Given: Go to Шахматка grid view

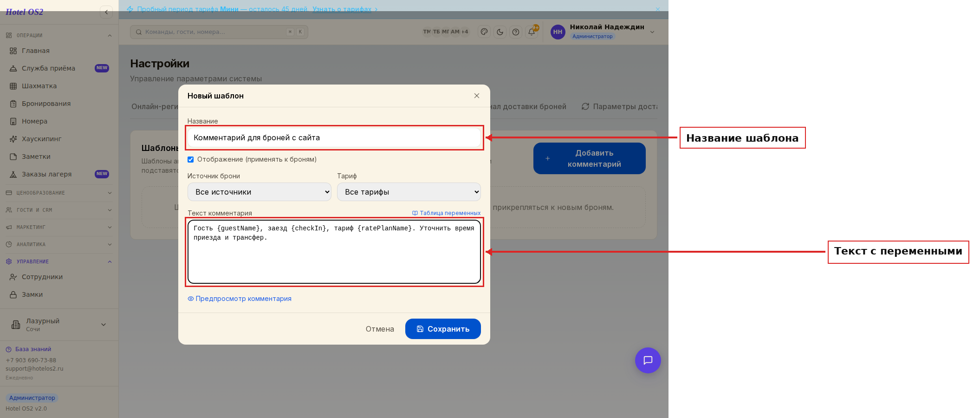Looking at the screenshot, I should (59, 86).
